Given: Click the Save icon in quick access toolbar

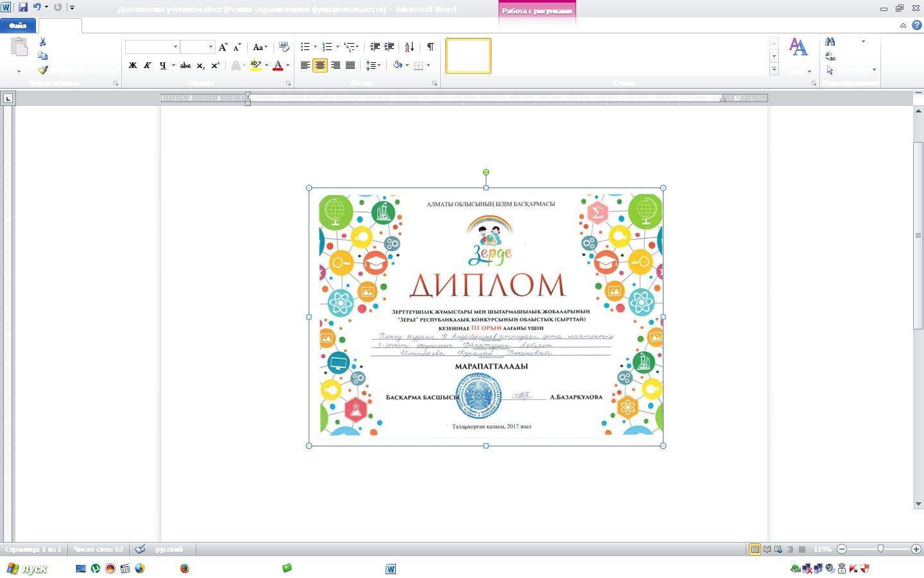Looking at the screenshot, I should (x=23, y=8).
